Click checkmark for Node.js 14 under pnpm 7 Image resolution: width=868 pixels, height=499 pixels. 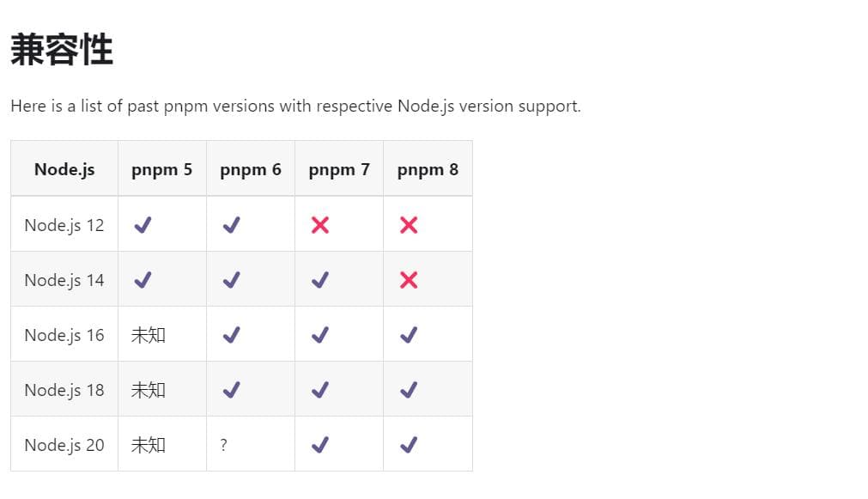coord(320,280)
